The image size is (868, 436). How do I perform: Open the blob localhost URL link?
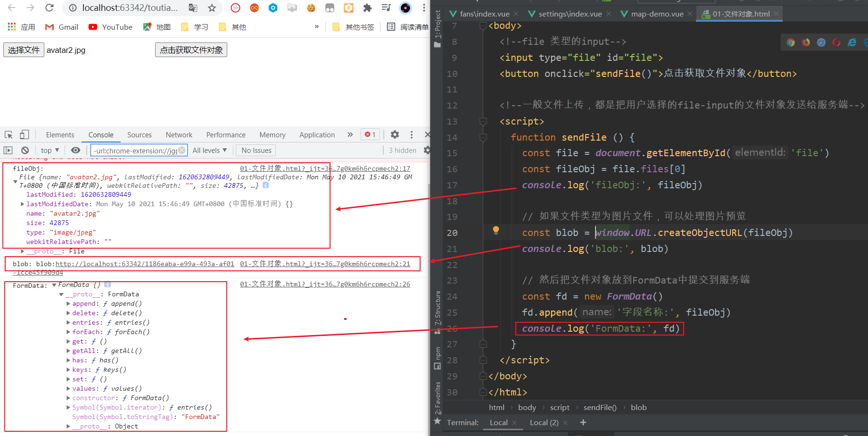click(x=145, y=264)
